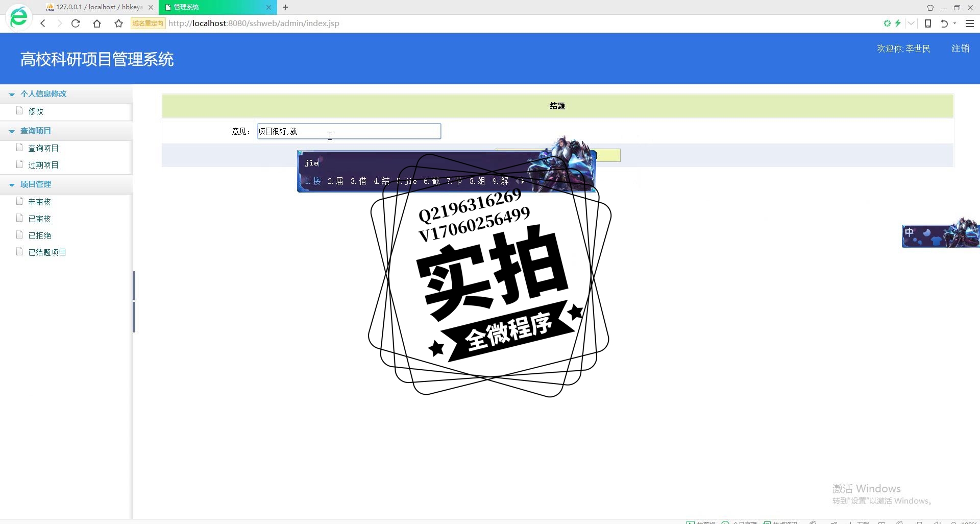
Task: Close the 127.0.0.1 localhost tab
Action: [x=151, y=8]
